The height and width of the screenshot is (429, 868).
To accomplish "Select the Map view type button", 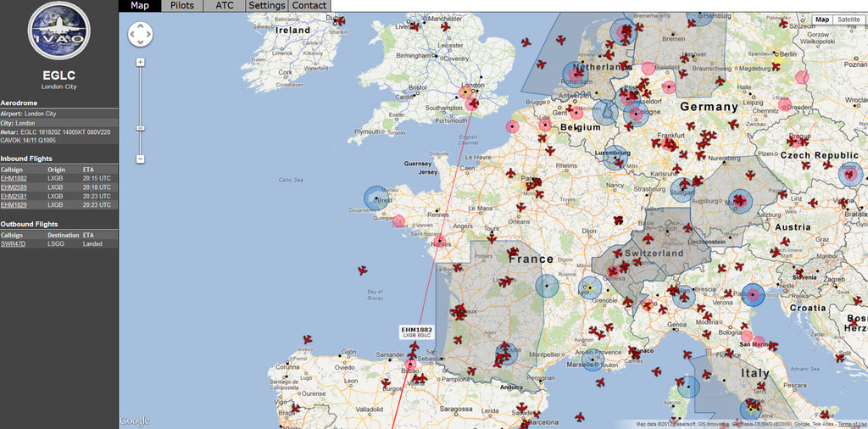I will (822, 19).
